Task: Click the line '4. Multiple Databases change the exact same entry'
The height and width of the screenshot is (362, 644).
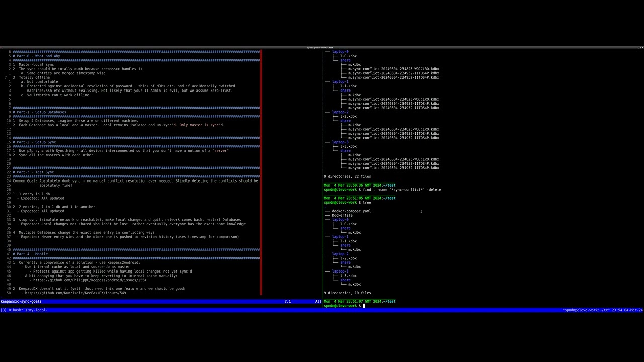Action: click(x=84, y=233)
